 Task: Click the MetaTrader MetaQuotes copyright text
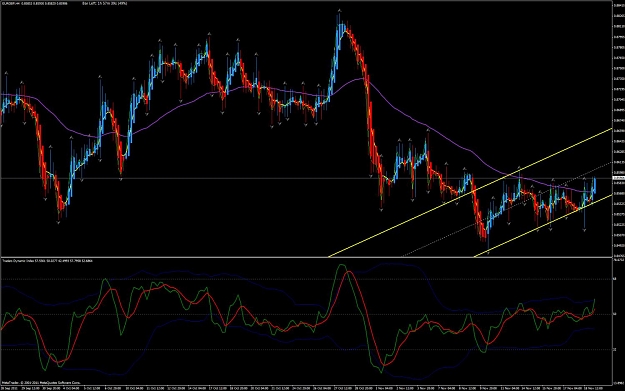click(41, 383)
